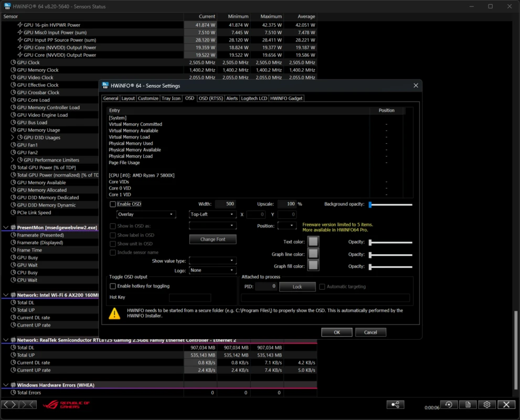Toggle Show label in OSD checkbox
This screenshot has height=420, width=520.
pos(113,235)
